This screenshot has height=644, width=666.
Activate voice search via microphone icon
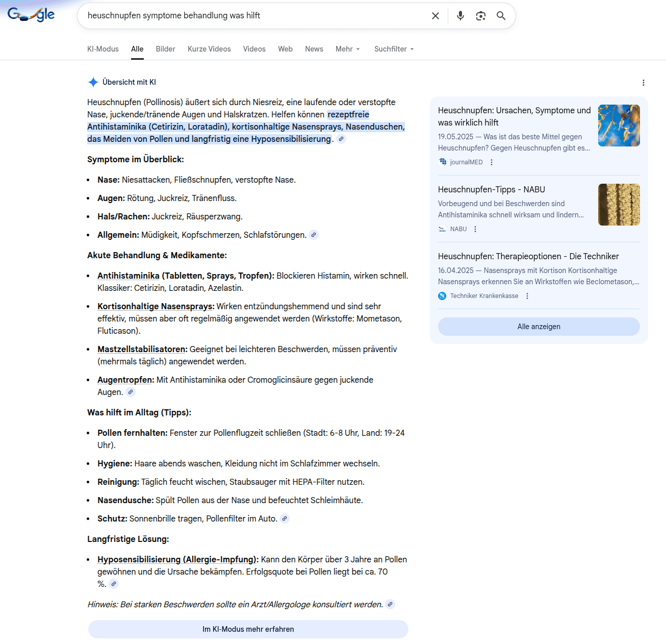[460, 16]
